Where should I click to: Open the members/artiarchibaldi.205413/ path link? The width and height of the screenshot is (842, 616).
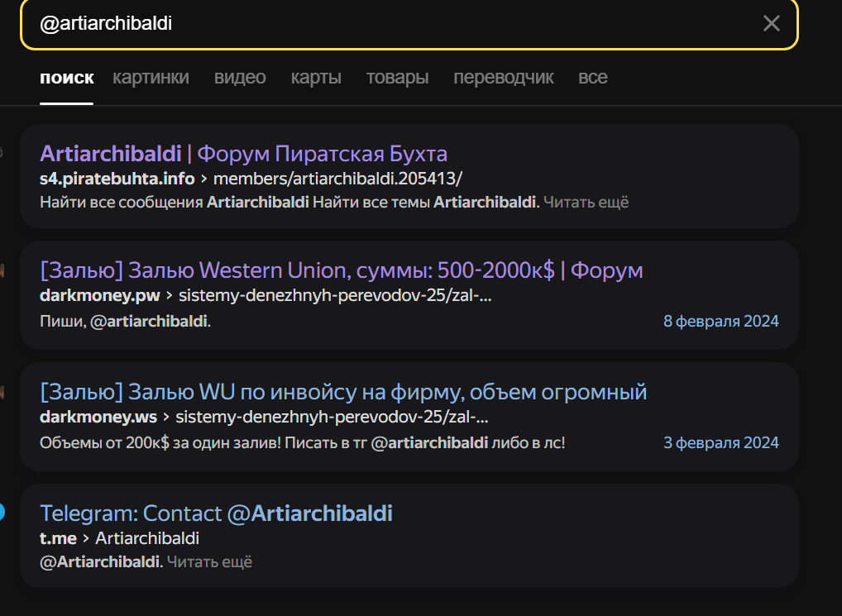coord(337,179)
